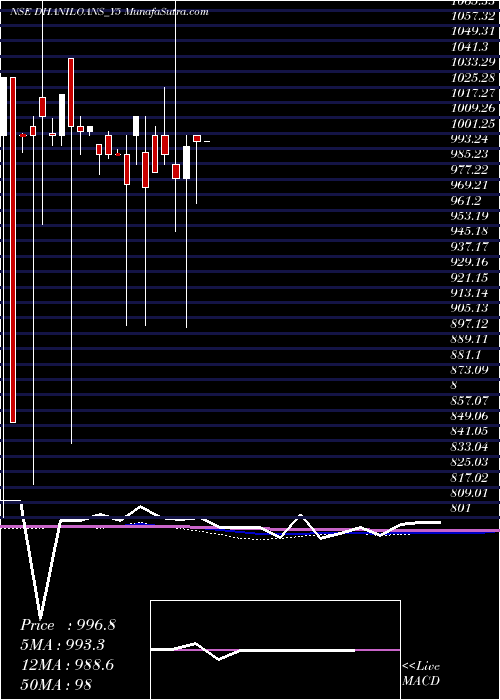The width and height of the screenshot is (500, 700).
Task: Select the 993.24 axis label
Action: pos(470,139)
